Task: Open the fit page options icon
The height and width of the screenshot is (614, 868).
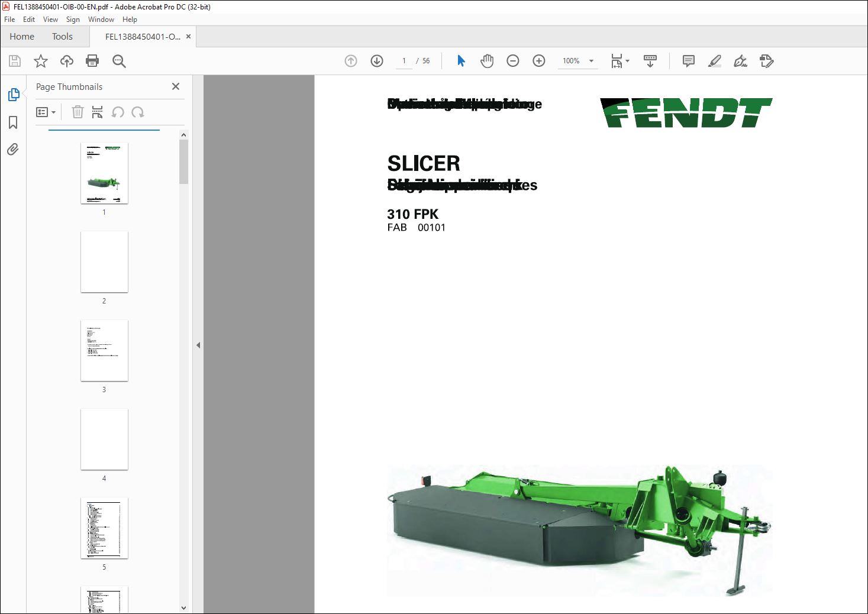Action: coord(619,61)
